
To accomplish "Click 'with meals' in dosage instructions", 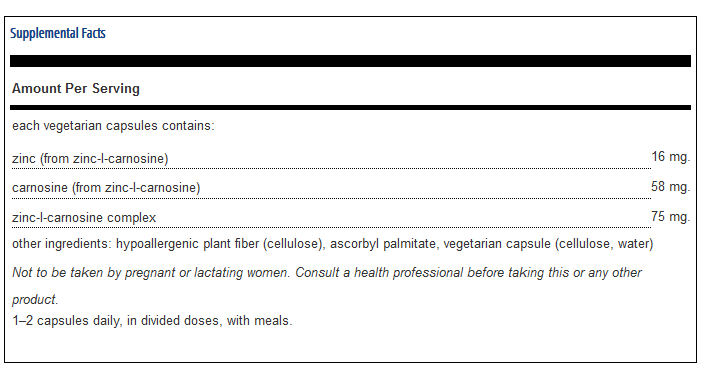I will click(260, 321).
